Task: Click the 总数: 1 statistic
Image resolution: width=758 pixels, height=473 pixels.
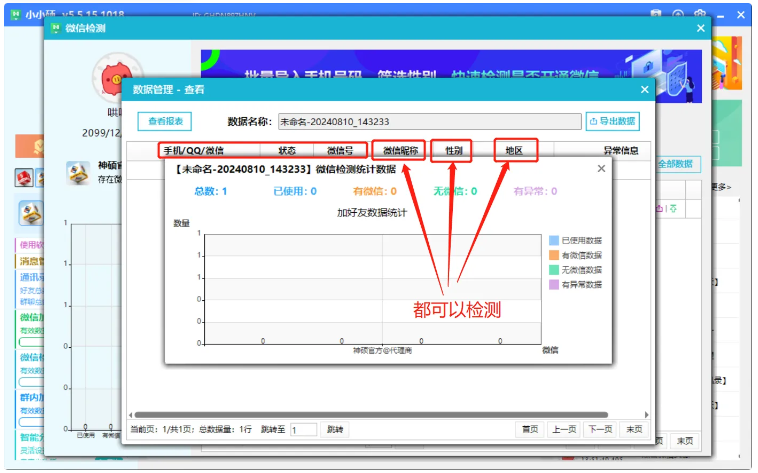Action: [x=211, y=192]
